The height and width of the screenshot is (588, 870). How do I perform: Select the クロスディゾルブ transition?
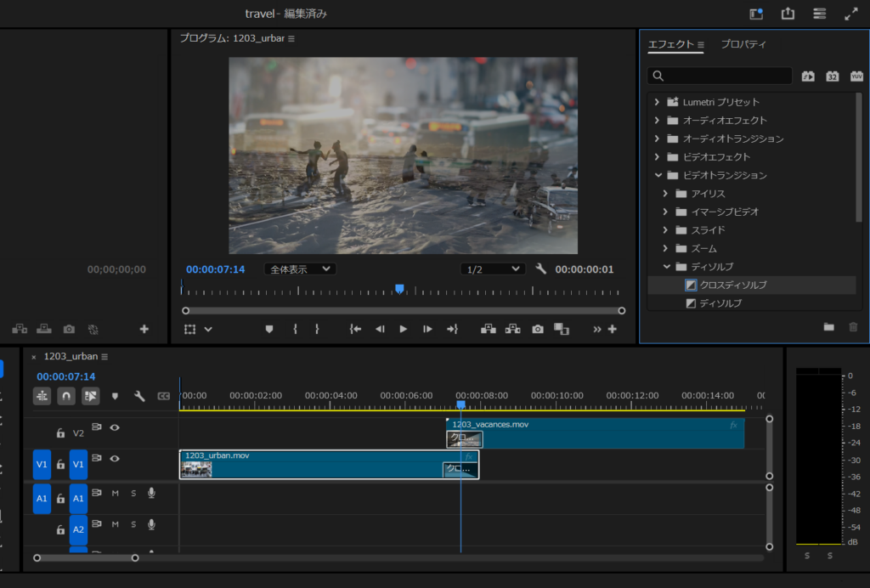(x=732, y=286)
